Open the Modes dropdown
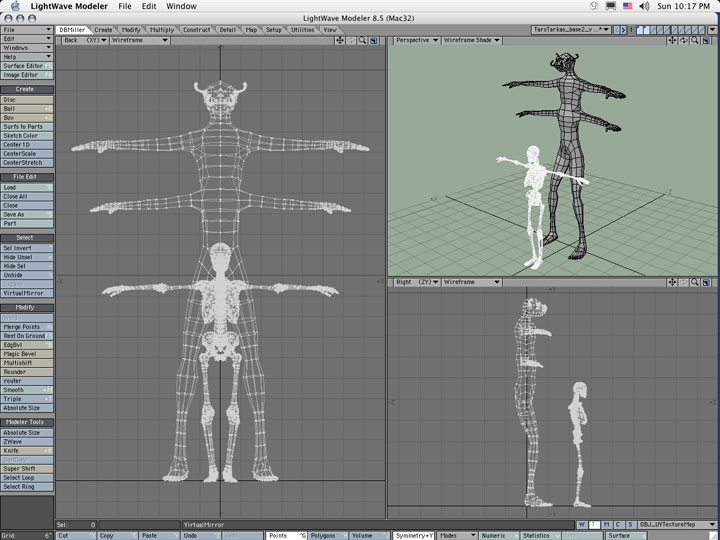 pos(457,536)
